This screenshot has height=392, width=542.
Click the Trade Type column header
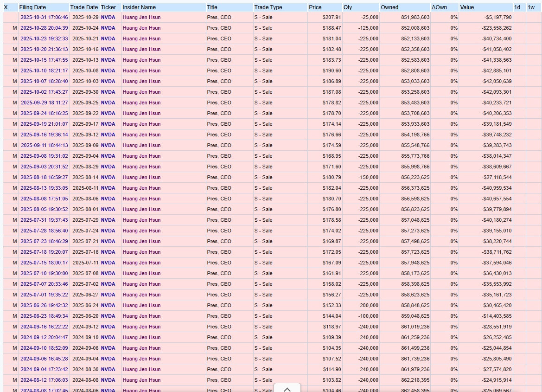tap(268, 7)
